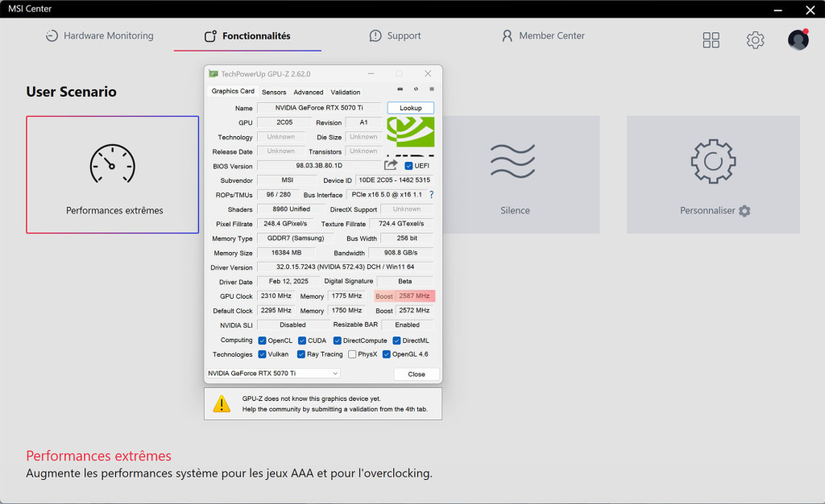Open the Advanced tab in GPU-Z
The width and height of the screenshot is (825, 504).
[309, 92]
